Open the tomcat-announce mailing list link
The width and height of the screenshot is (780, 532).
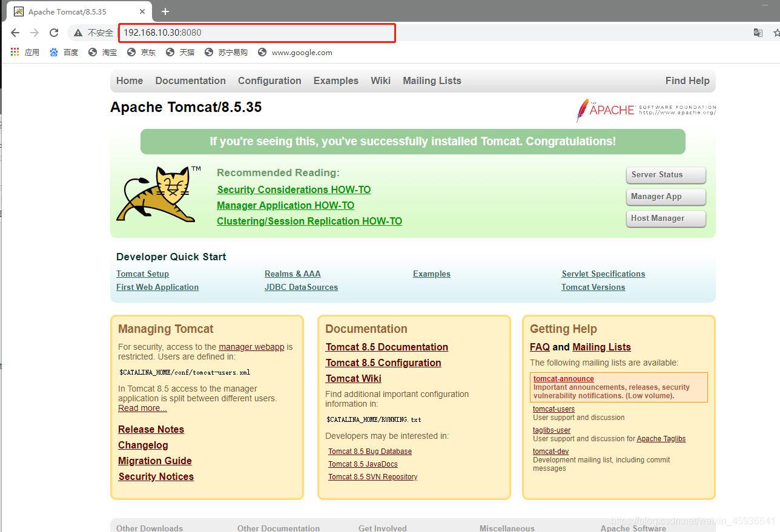point(564,379)
